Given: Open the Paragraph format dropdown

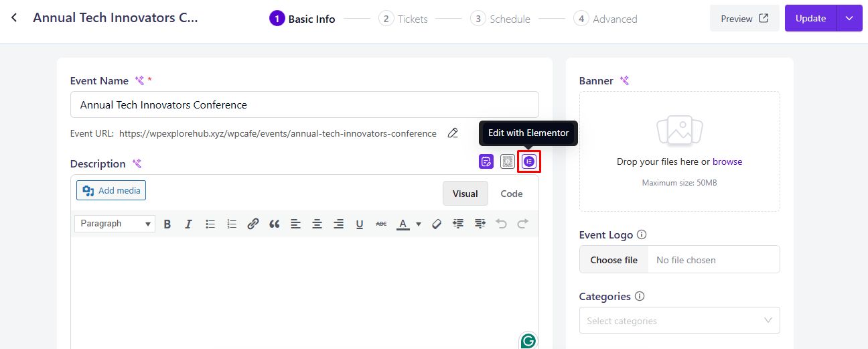Looking at the screenshot, I should 115,224.
